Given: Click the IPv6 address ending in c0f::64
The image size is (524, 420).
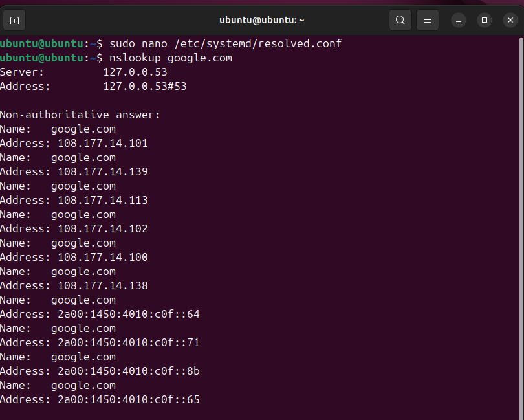Looking at the screenshot, I should click(129, 314).
